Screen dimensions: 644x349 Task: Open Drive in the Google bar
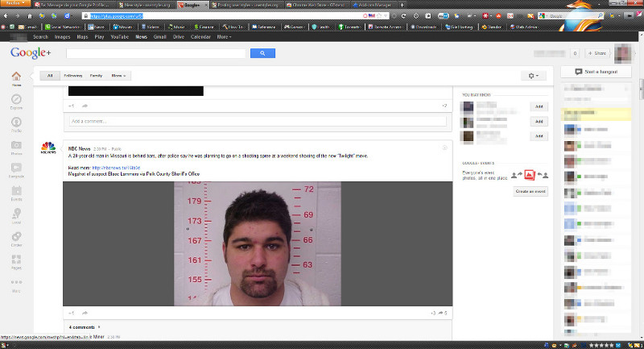pyautogui.click(x=178, y=36)
